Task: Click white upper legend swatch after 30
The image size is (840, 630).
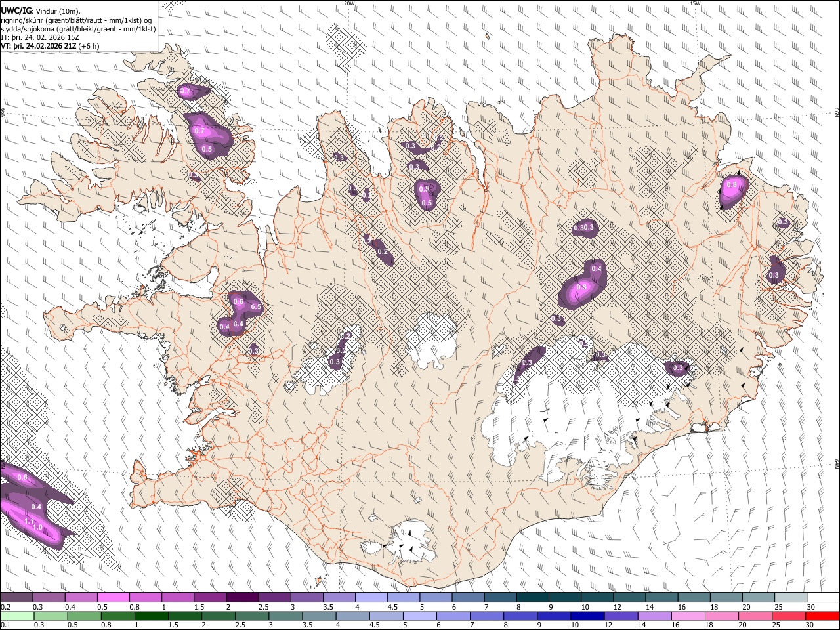Action: [822, 597]
